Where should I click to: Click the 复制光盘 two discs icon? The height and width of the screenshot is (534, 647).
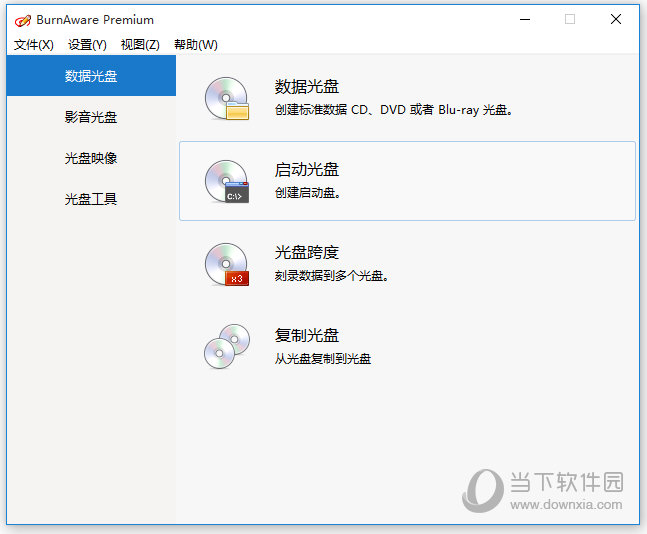click(227, 347)
